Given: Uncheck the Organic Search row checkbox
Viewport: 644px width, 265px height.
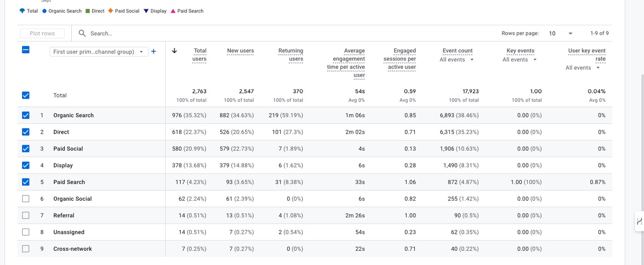Looking at the screenshot, I should (x=26, y=115).
